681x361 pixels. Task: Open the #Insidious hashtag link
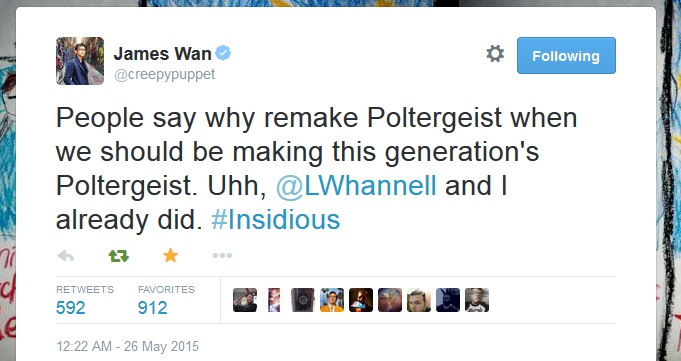tap(275, 220)
